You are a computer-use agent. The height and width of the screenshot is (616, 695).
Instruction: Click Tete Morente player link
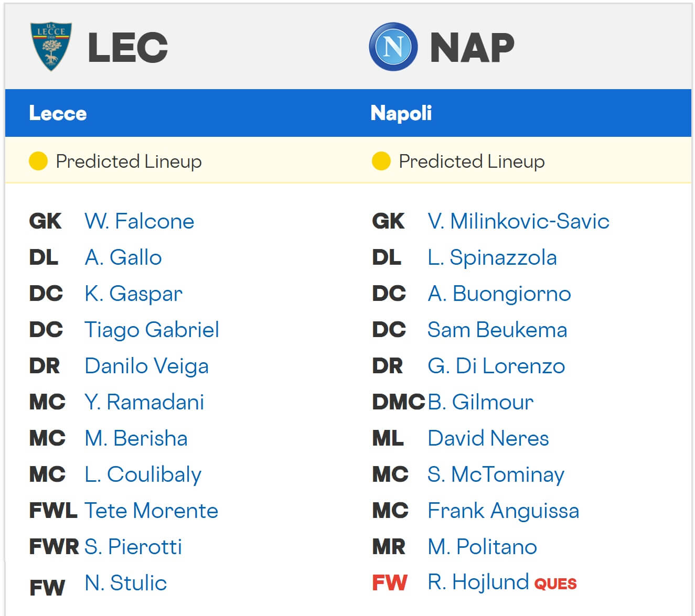151,511
